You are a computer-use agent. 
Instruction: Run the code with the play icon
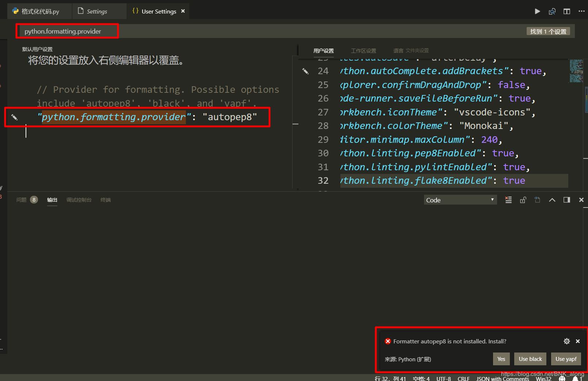click(537, 11)
